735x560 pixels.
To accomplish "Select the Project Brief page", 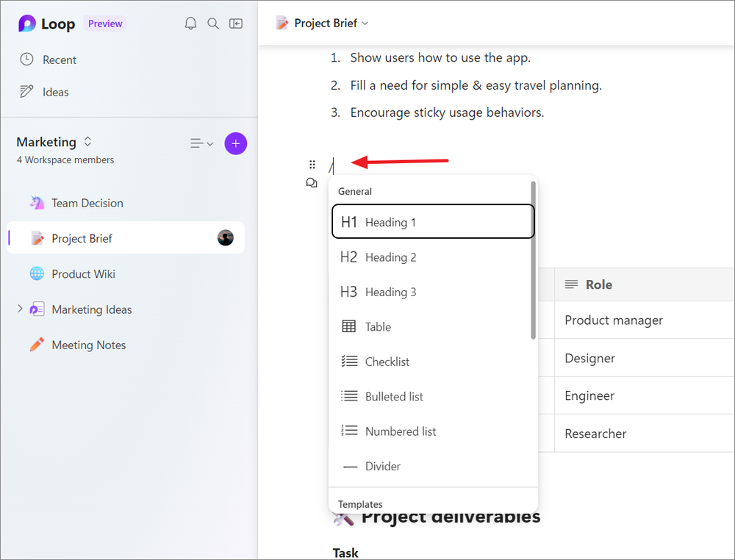I will pyautogui.click(x=126, y=238).
